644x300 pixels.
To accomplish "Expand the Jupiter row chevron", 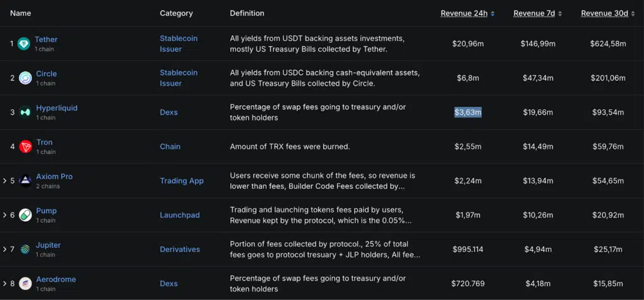I will coord(4,250).
